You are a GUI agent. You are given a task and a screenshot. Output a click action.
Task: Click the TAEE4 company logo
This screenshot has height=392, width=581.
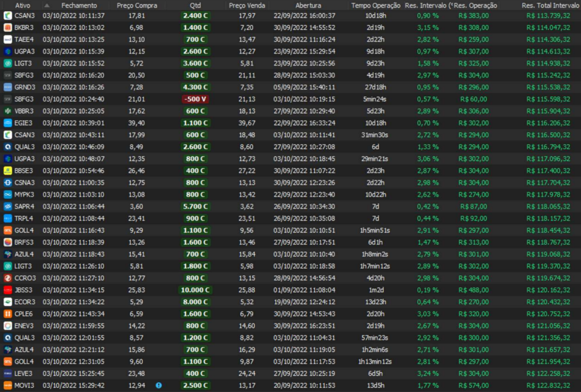[x=8, y=39]
